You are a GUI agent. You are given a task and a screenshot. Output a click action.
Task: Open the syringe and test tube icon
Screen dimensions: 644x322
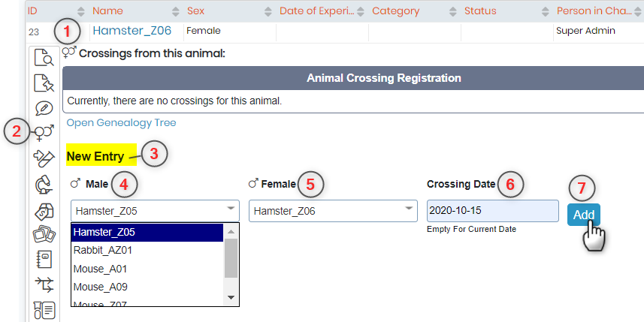[x=44, y=158]
